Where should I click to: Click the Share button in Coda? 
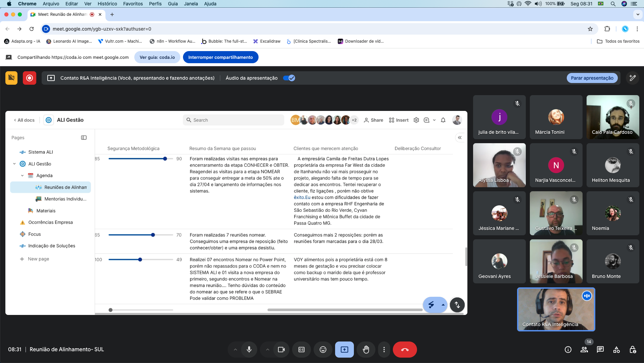[x=373, y=120]
